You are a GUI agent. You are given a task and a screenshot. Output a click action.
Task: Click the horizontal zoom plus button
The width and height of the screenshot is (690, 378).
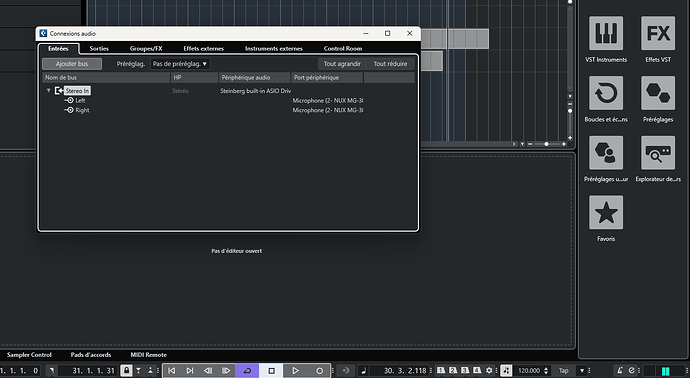564,144
